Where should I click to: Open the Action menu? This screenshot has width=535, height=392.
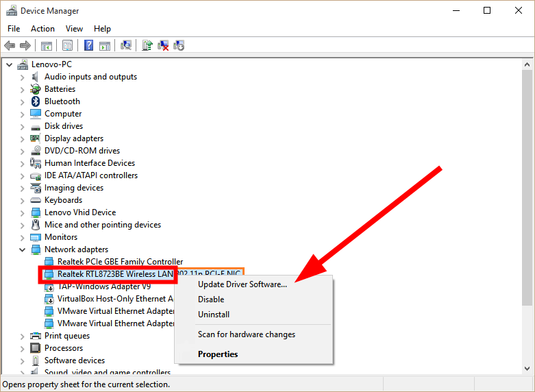42,29
